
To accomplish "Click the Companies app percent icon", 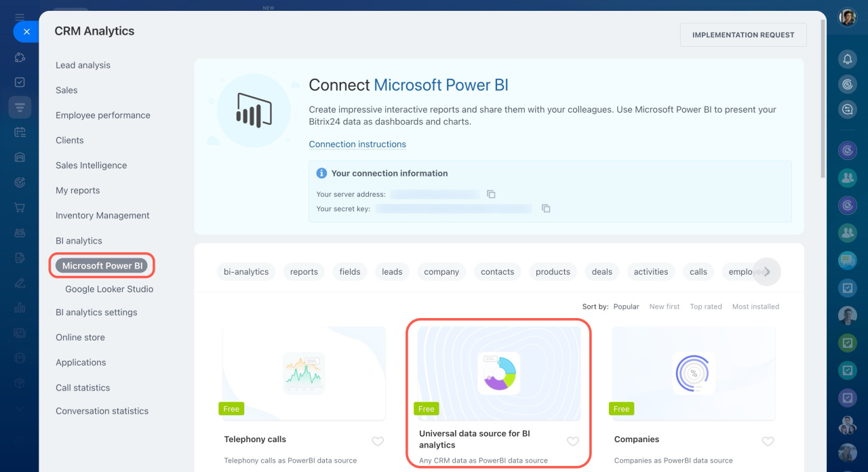I will [x=694, y=373].
